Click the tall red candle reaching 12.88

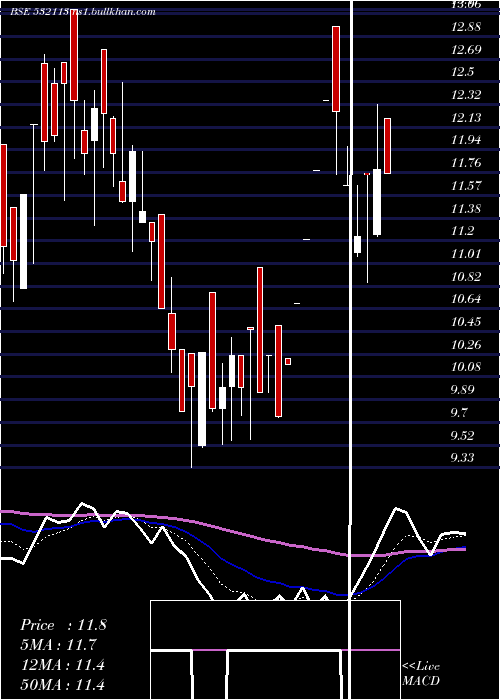[x=336, y=69]
